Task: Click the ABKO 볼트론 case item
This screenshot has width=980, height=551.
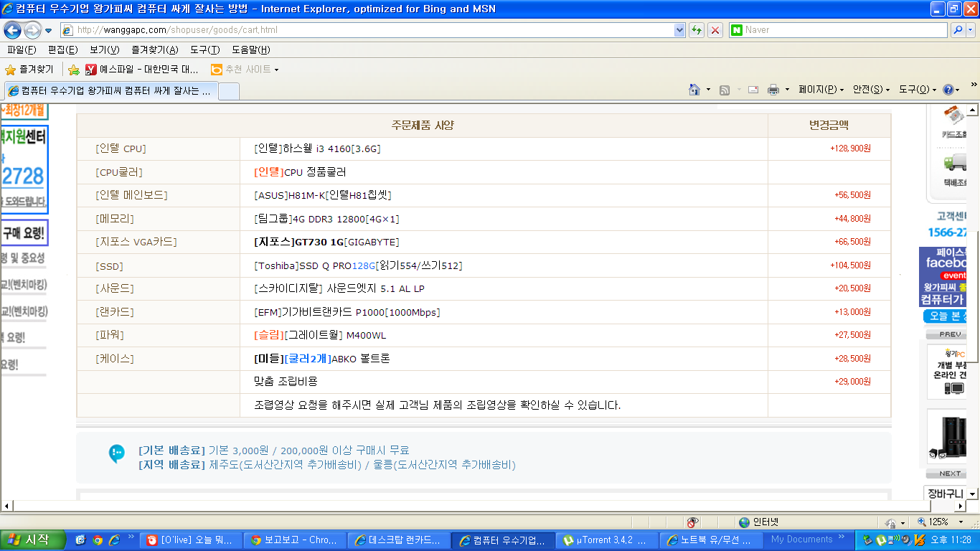Action: (x=322, y=358)
